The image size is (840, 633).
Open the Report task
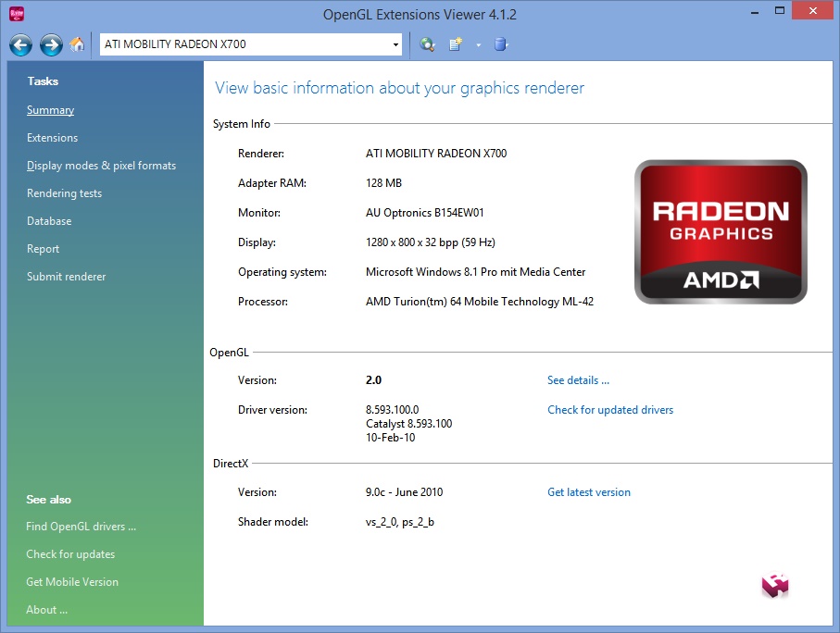point(43,249)
